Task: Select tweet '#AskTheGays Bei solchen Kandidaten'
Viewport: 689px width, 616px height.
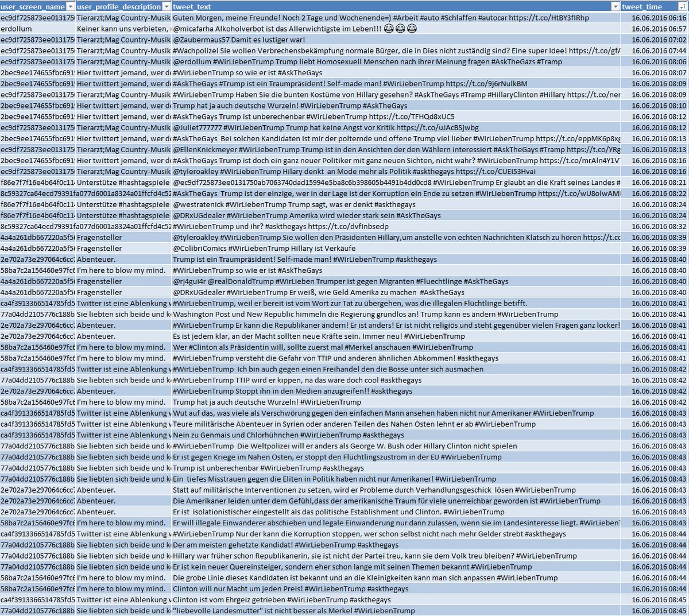Action: tap(396, 138)
